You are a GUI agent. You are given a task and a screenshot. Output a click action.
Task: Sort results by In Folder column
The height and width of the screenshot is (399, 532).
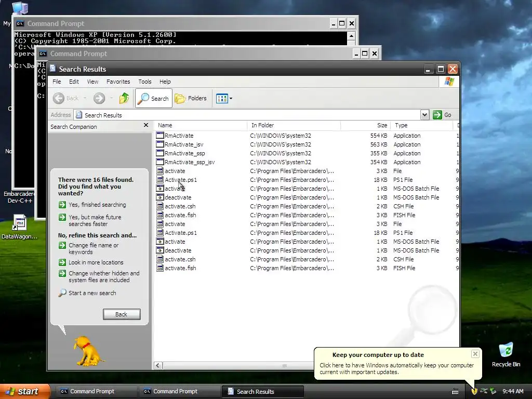pyautogui.click(x=294, y=125)
